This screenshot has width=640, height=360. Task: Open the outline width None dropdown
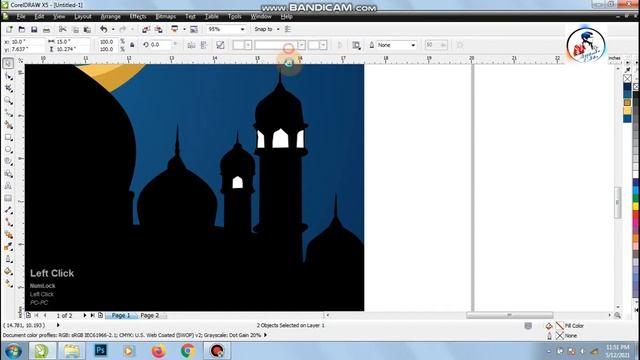pos(413,45)
